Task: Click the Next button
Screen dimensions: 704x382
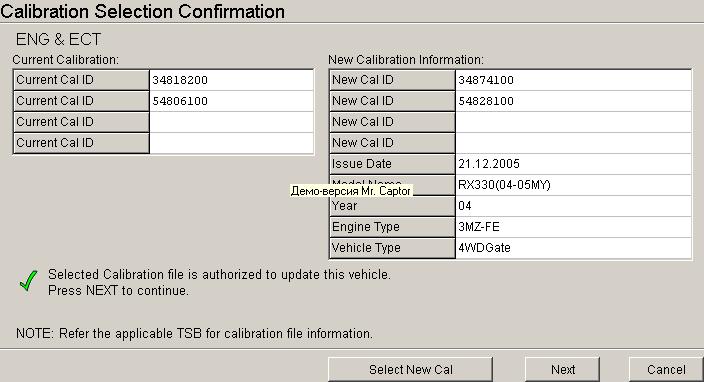Action: click(562, 369)
